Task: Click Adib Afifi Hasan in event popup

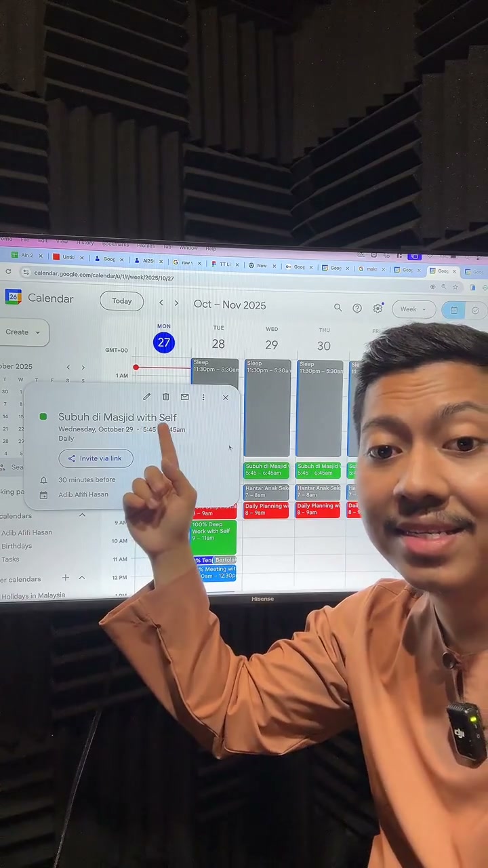Action: pyautogui.click(x=83, y=494)
